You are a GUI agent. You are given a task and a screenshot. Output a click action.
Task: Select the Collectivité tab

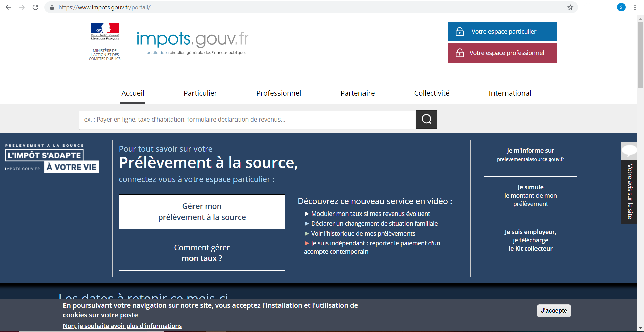click(x=432, y=93)
